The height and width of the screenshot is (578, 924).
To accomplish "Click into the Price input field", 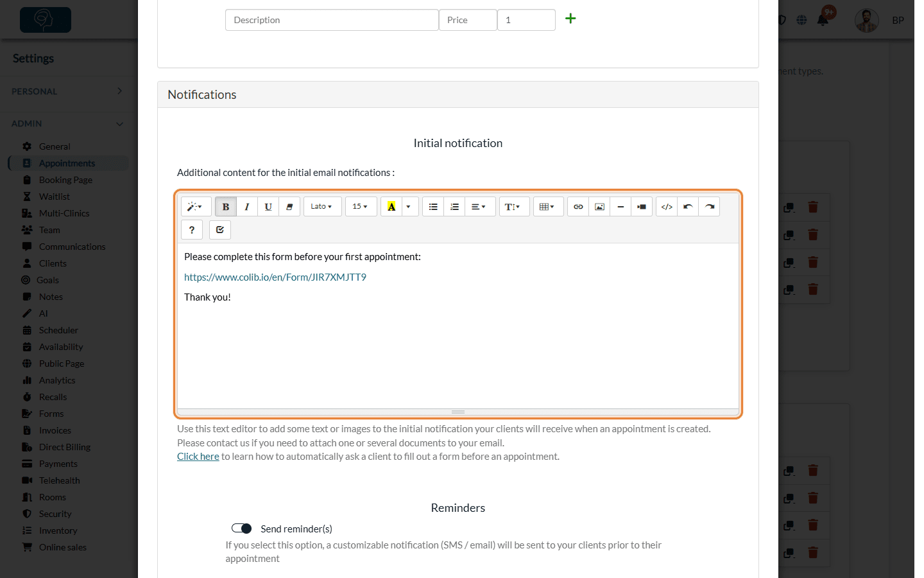I will tap(468, 20).
